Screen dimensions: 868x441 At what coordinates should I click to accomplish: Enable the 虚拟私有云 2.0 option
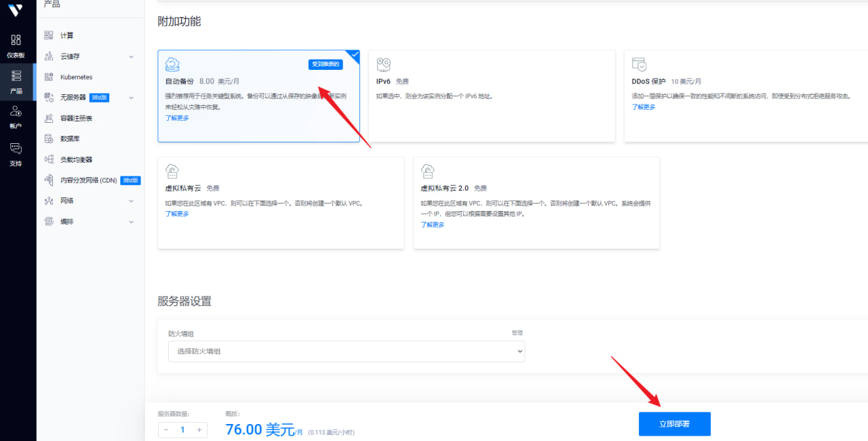pos(536,203)
